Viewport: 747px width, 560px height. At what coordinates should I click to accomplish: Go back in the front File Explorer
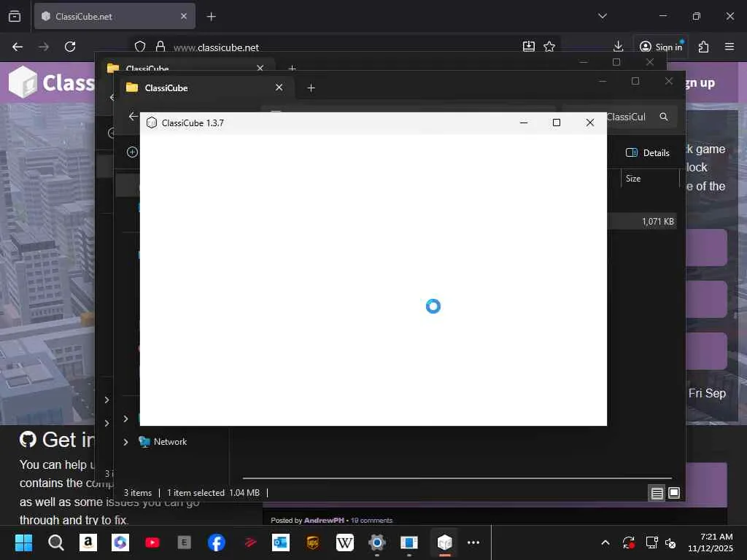point(133,116)
